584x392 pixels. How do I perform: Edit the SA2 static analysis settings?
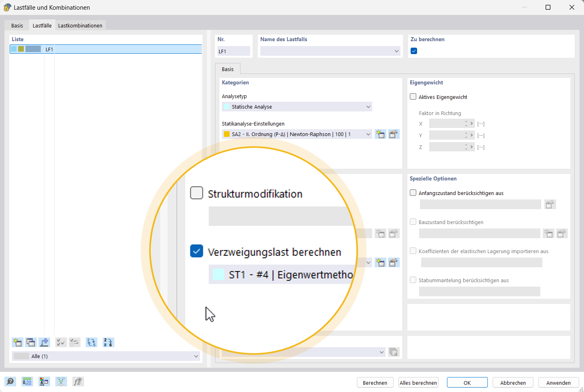(394, 134)
